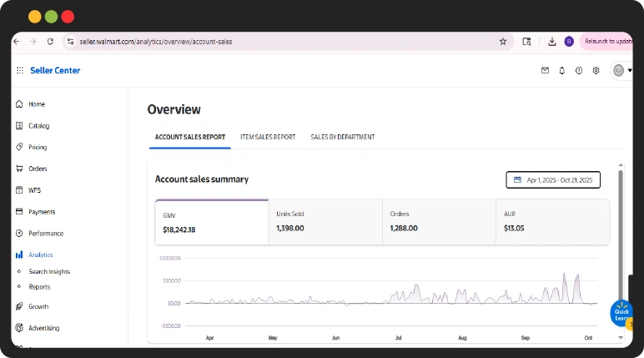Open the Quick Learn floating widget
This screenshot has height=358, width=644.
tap(621, 315)
